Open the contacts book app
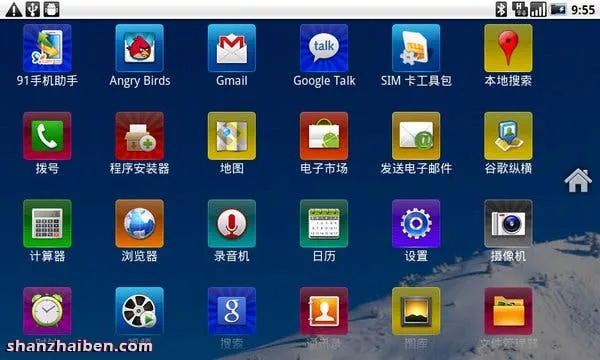 click(x=324, y=311)
